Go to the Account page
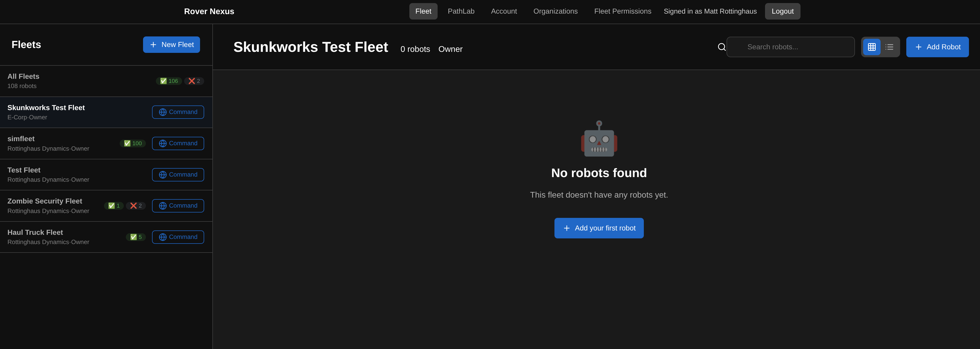 504,11
